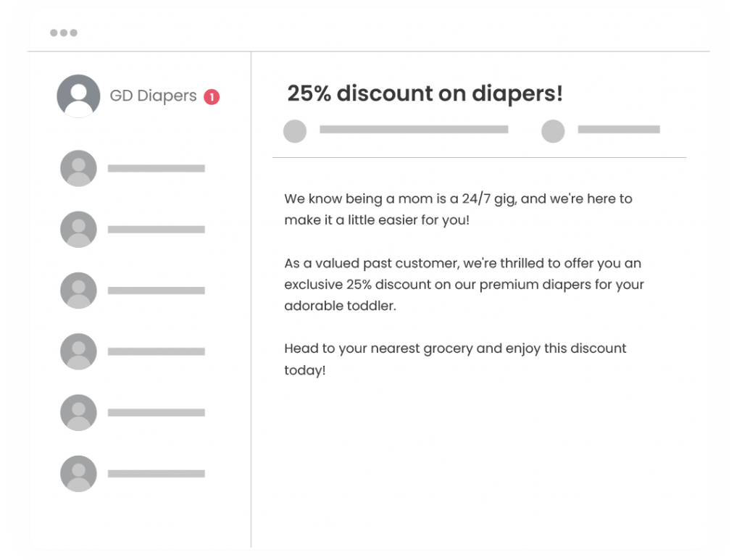Select the GD Diapers conversation name
The image size is (742, 560).
pyautogui.click(x=153, y=96)
